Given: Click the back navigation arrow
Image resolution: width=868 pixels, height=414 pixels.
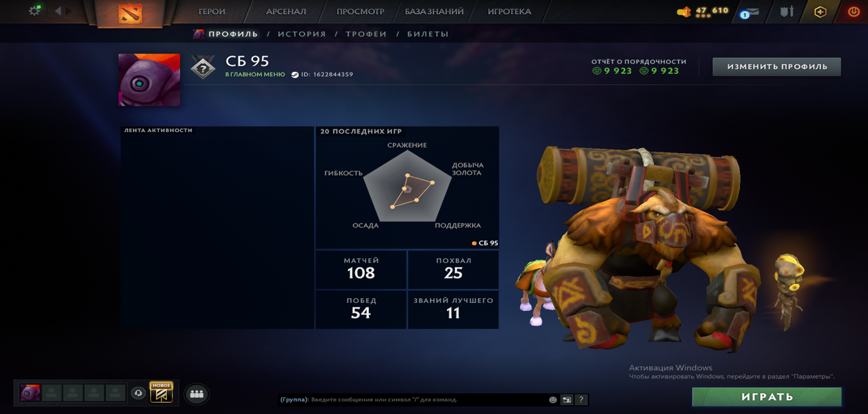Looking at the screenshot, I should (58, 11).
